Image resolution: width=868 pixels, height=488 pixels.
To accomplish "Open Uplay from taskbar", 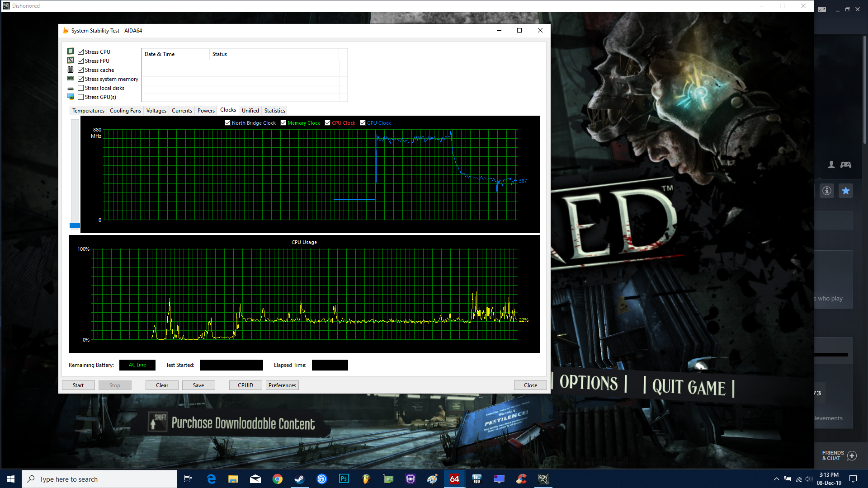I will pyautogui.click(x=322, y=479).
